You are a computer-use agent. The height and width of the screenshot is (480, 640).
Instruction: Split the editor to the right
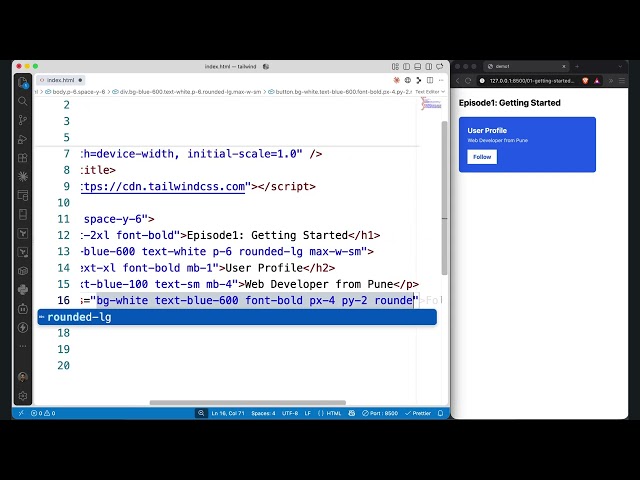point(430,80)
